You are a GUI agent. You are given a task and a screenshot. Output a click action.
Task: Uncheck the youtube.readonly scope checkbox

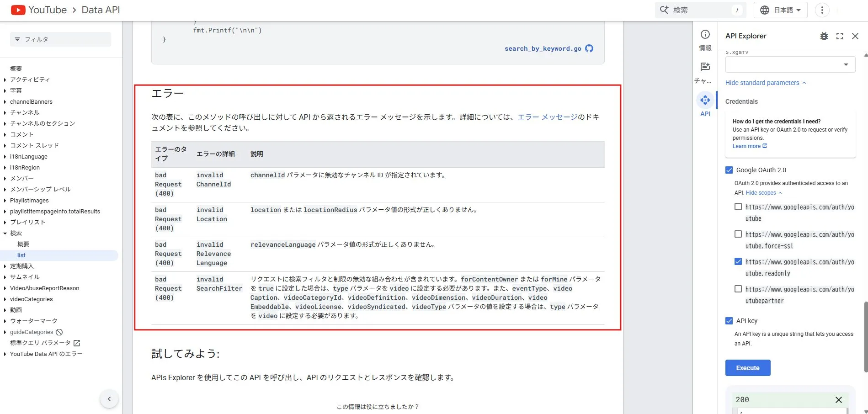(738, 261)
